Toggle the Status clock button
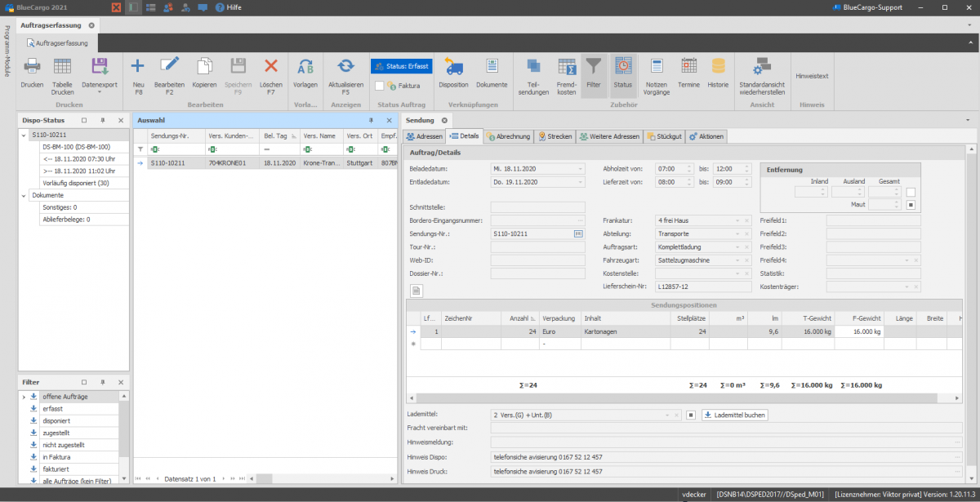Image resolution: width=980 pixels, height=502 pixels. pyautogui.click(x=623, y=76)
